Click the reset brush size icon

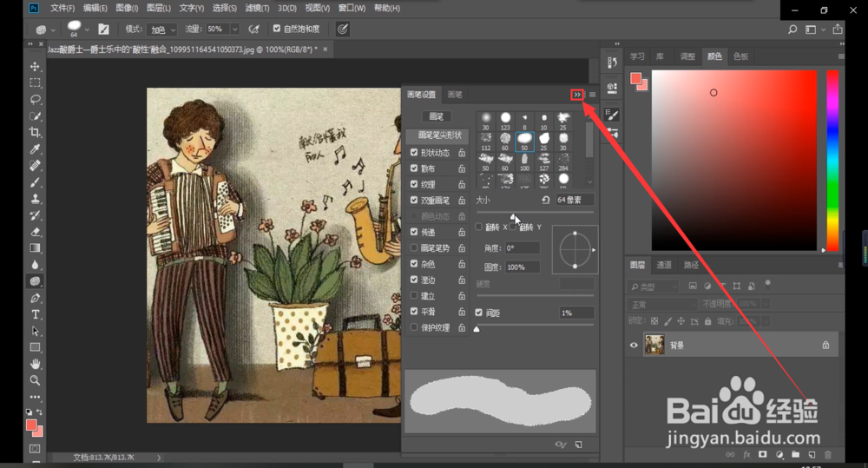click(x=546, y=200)
